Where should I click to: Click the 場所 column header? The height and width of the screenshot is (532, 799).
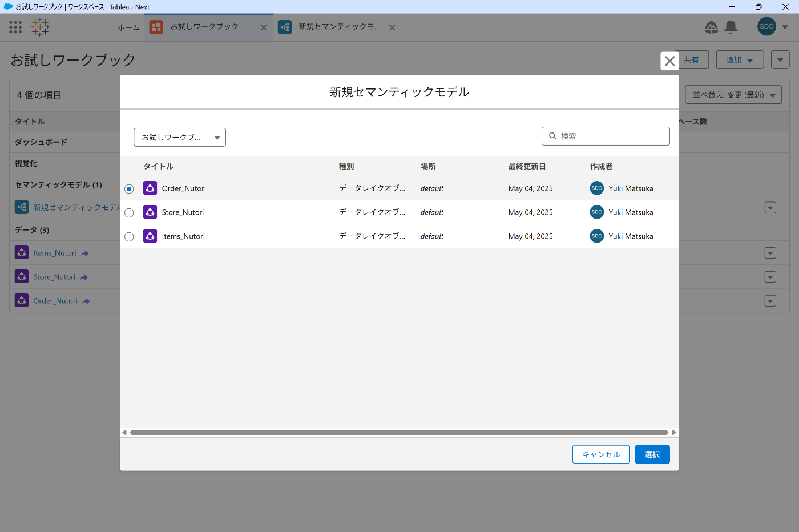428,166
